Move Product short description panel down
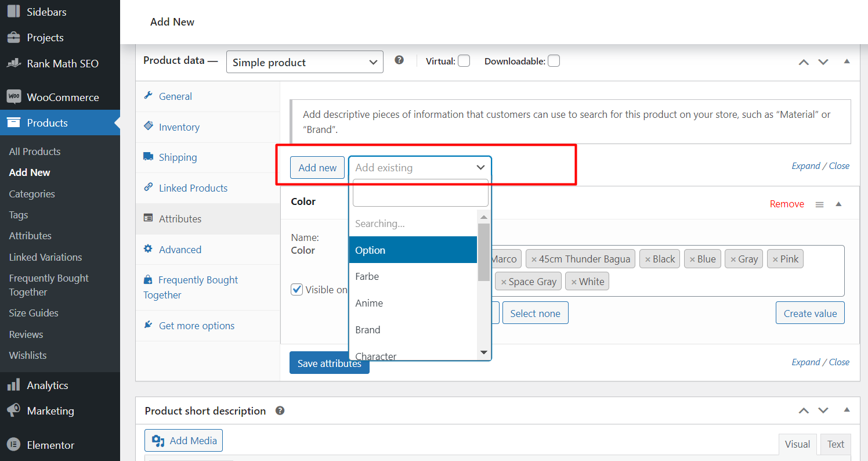 click(823, 410)
